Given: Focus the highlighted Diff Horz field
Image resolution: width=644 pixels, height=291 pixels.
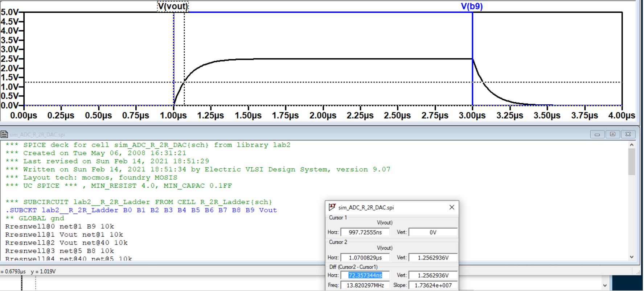Looking at the screenshot, I should tap(365, 275).
